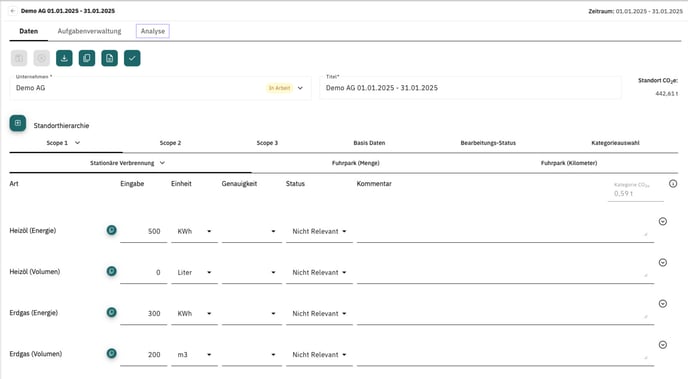Open the Status dropdown for Heizöl (Volumen)

(319, 272)
